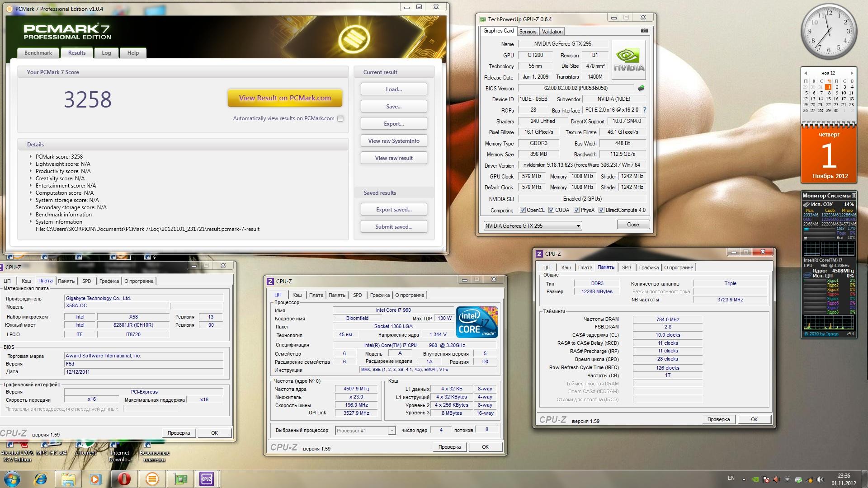868x488 pixels.
Task: Click View raw SystemInfo button
Action: coord(394,141)
